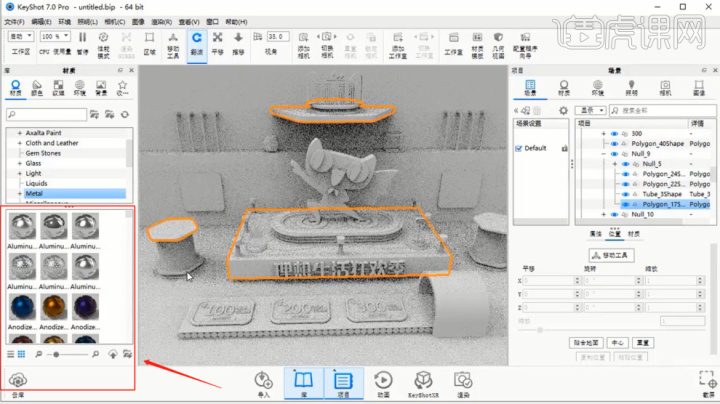The image size is (720, 404).
Task: Select the blue Anodized material thumbnail
Action: tap(22, 307)
